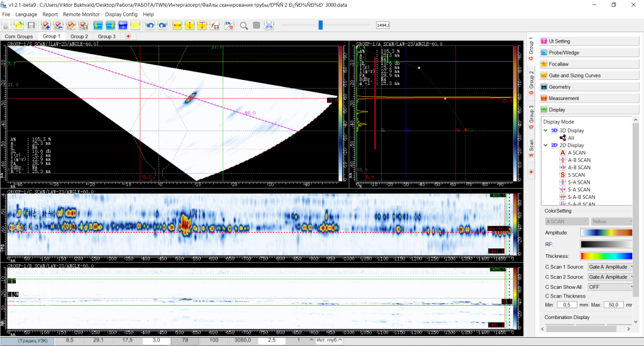Click the magnifier zoom tool icon
Image resolution: width=644 pixels, height=346 pixels.
(243, 25)
